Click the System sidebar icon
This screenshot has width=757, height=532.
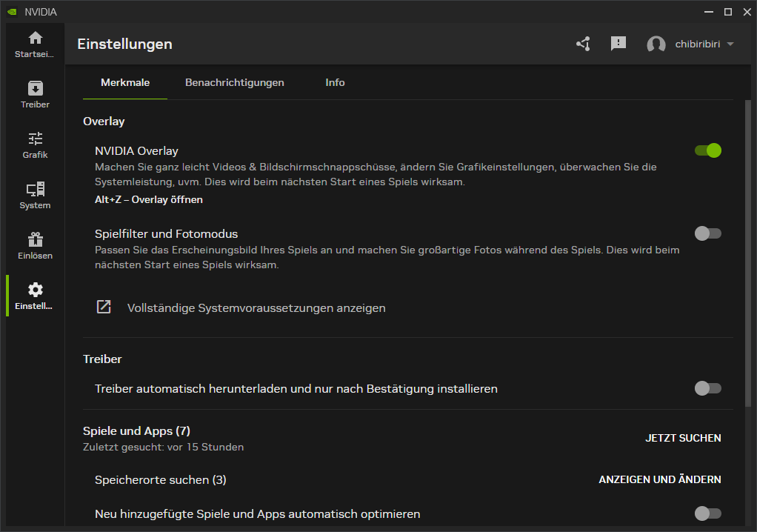(35, 194)
